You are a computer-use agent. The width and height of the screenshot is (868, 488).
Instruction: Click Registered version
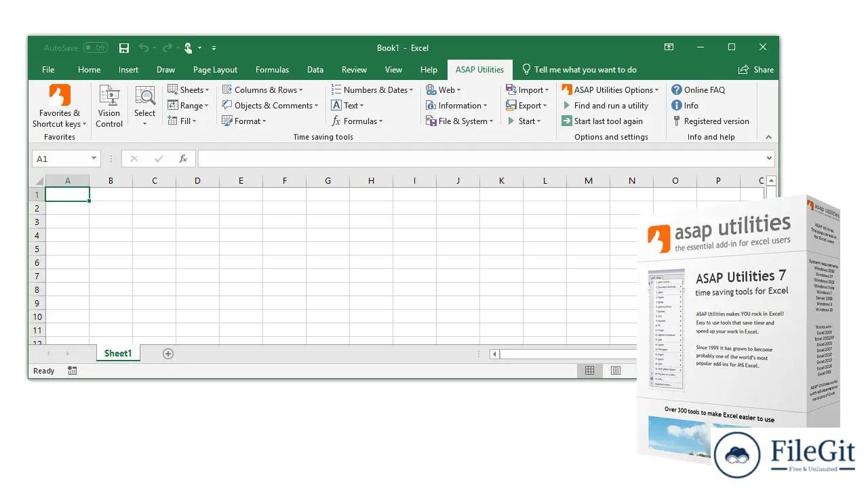[710, 121]
